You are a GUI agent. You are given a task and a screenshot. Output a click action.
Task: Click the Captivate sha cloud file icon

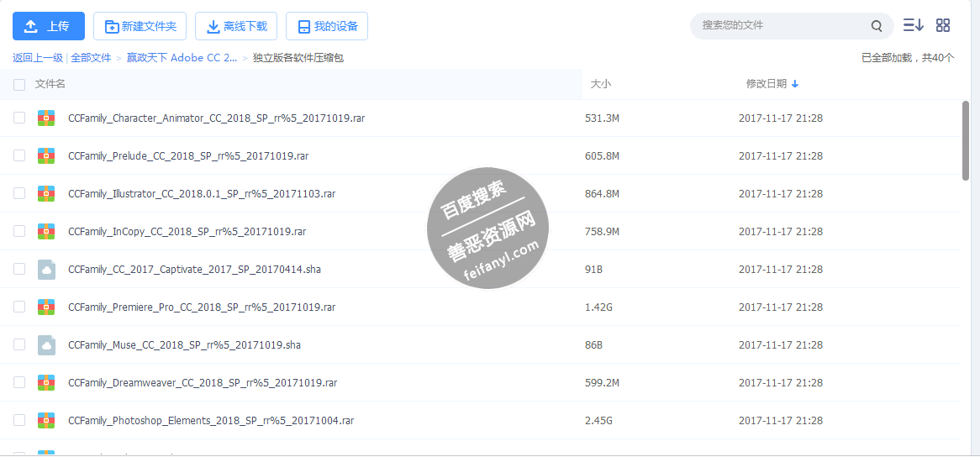pyautogui.click(x=46, y=270)
